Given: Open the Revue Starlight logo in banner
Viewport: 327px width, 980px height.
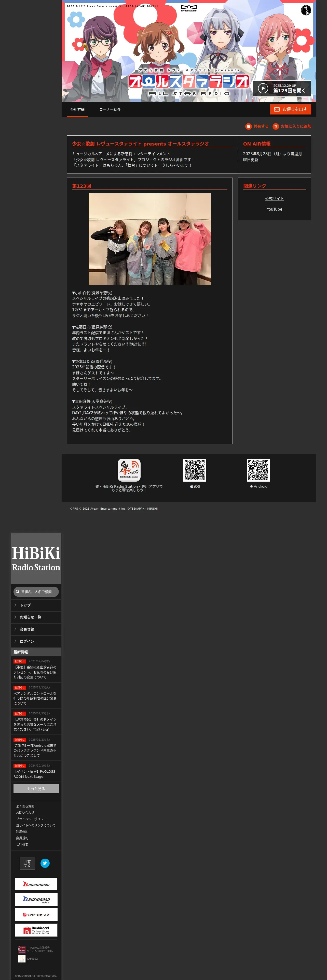Looking at the screenshot, I should tap(189, 8).
